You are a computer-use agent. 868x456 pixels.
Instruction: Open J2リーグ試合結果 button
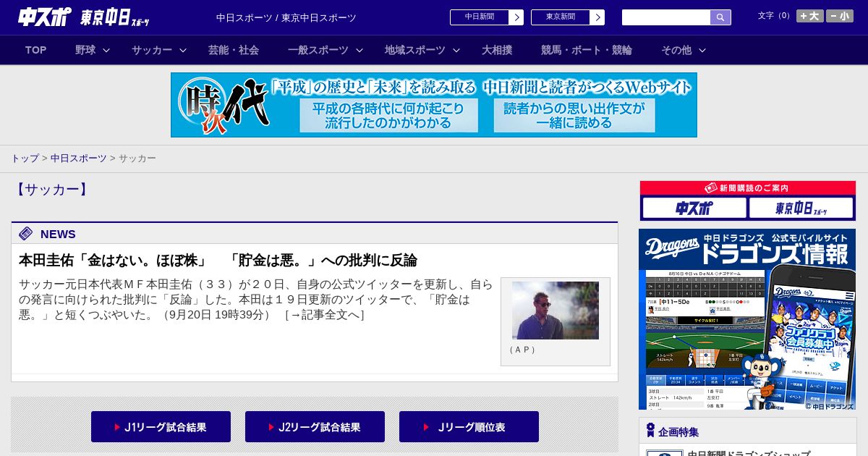click(315, 427)
